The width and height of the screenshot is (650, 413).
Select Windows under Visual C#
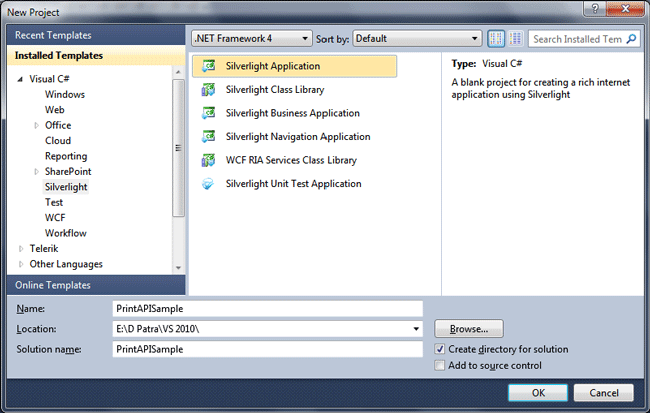[65, 95]
